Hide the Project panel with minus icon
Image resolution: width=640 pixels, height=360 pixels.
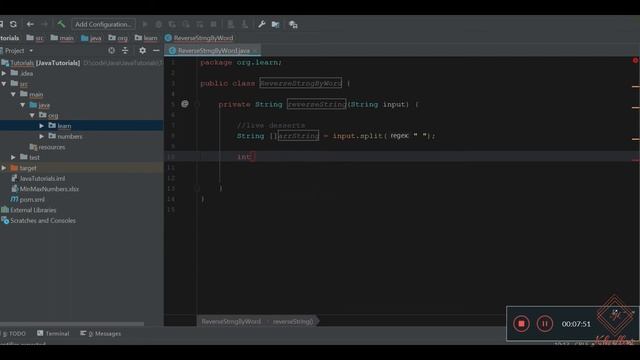coord(156,51)
